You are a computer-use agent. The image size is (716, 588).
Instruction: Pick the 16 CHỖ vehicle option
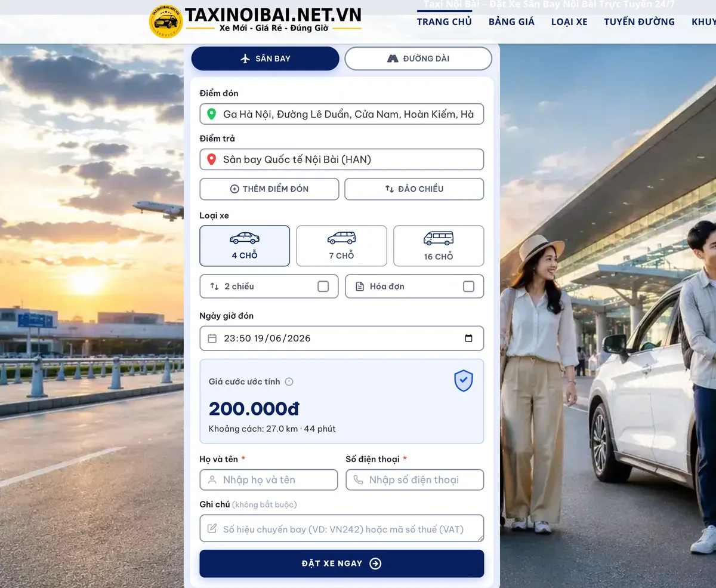439,245
